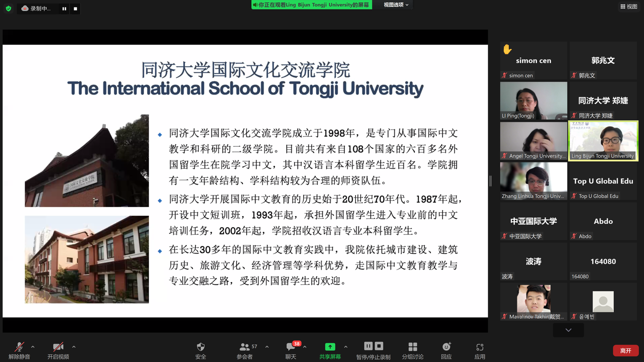Click muted mic icon beside 윤예빈 name

click(574, 317)
